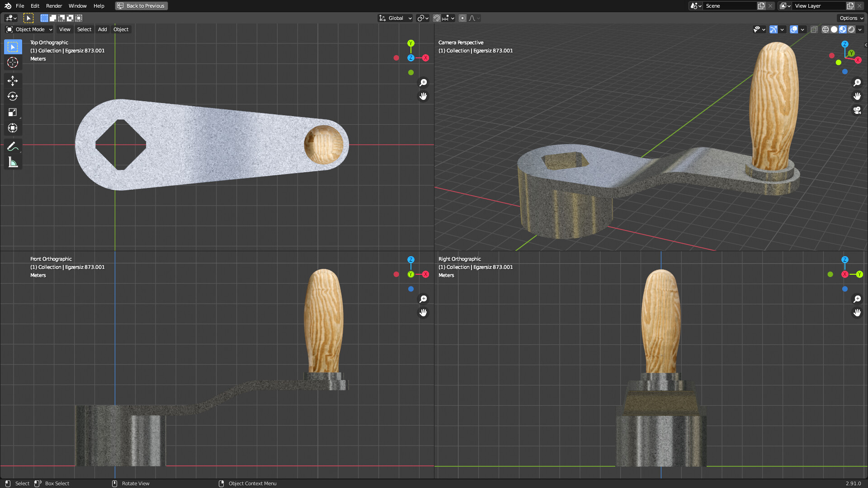Enable snapping with the magnet icon
868x488 pixels.
click(437, 18)
